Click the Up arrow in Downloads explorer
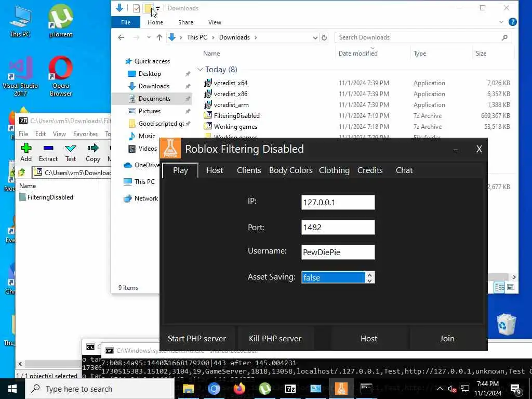Screen dimensions: 532x399 pyautogui.click(x=159, y=37)
